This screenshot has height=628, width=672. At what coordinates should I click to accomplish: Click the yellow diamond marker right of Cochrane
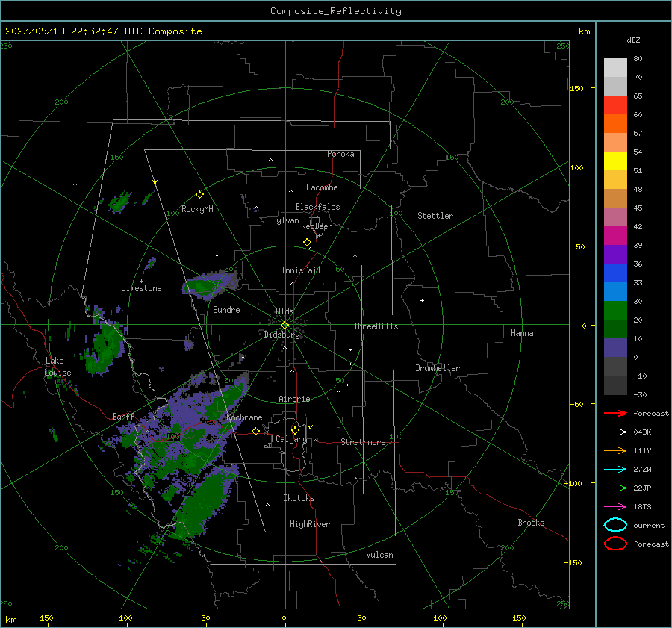[x=256, y=431]
